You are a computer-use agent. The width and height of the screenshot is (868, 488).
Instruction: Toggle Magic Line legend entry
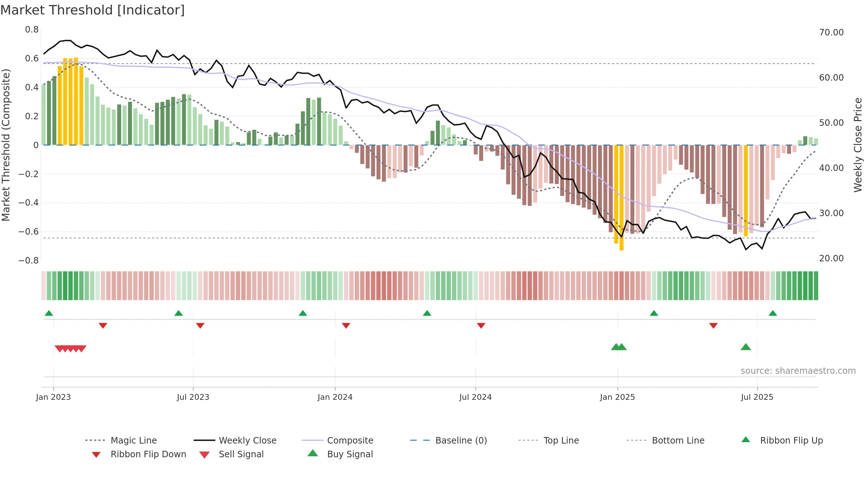point(121,440)
